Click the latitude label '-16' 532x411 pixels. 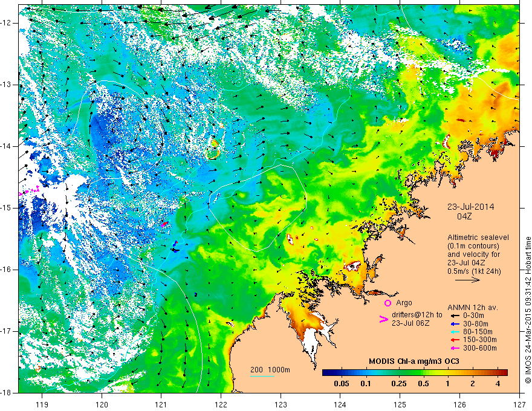click(x=6, y=270)
